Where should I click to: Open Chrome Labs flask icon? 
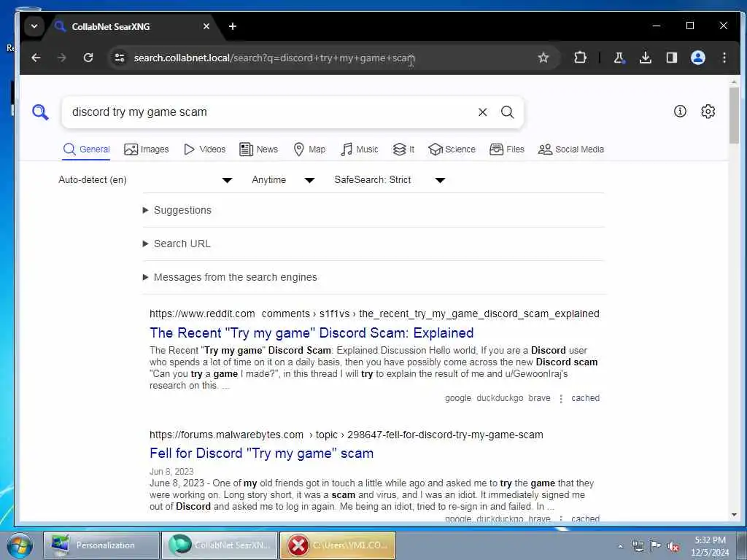[x=619, y=58]
